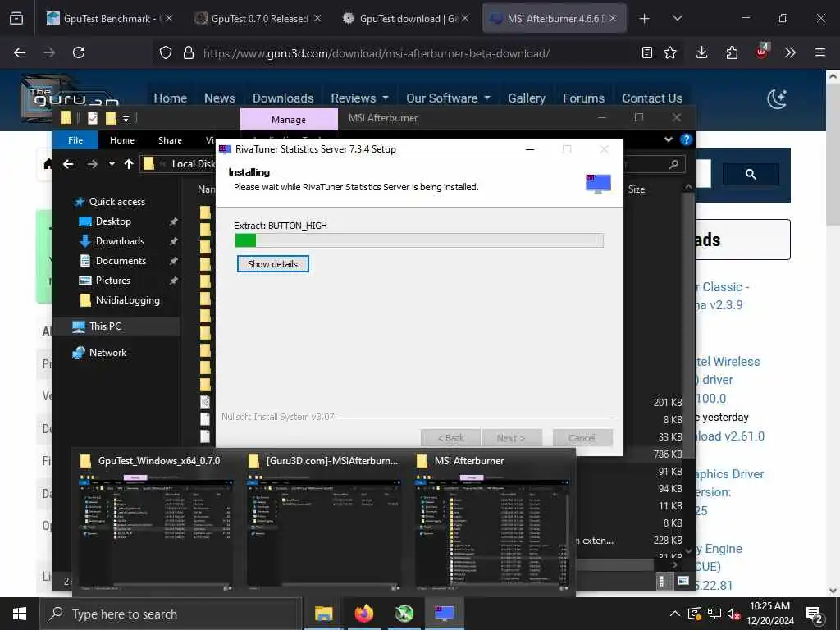The width and height of the screenshot is (840, 630).
Task: Go up one folder in File Explorer
Action: coord(129,164)
